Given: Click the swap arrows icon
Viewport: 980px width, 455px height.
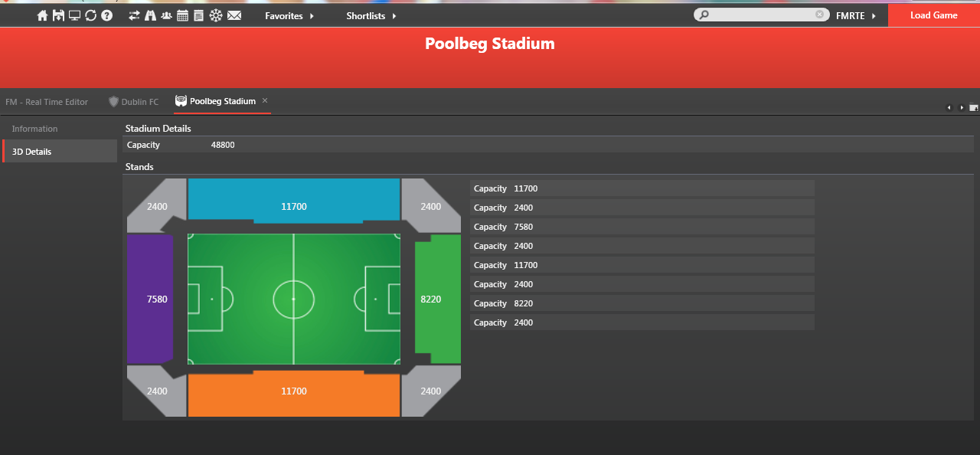Looking at the screenshot, I should point(134,15).
